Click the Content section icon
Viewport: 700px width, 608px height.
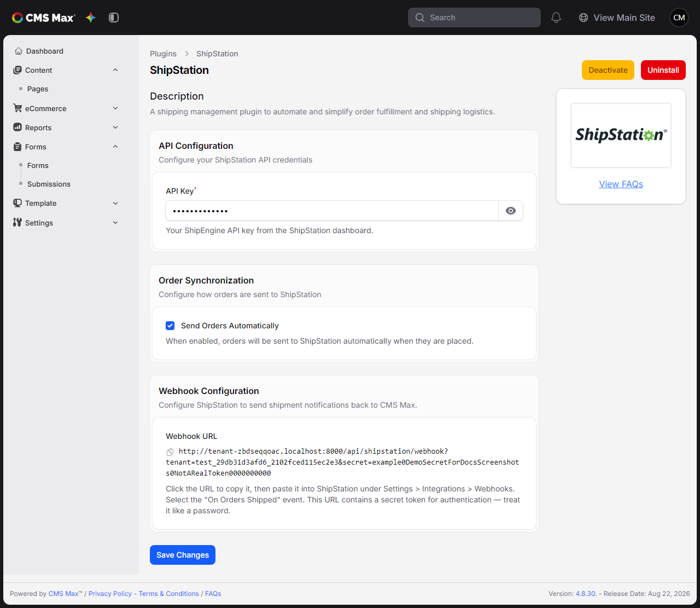pos(17,70)
